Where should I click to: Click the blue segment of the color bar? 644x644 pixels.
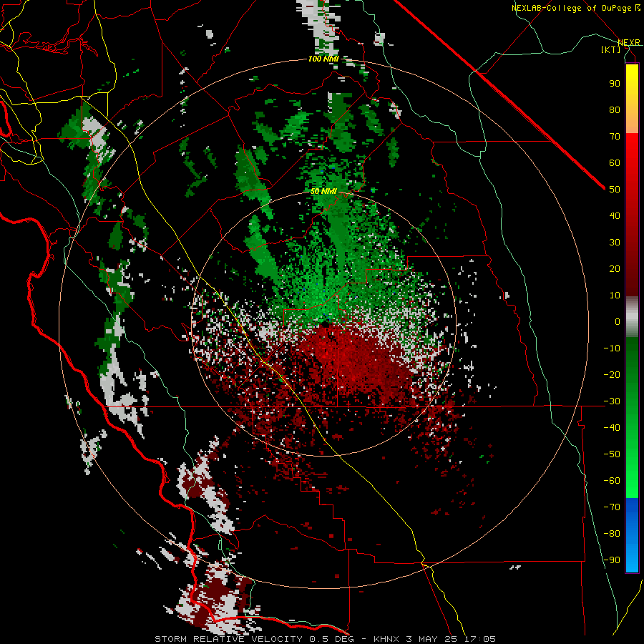click(632, 535)
